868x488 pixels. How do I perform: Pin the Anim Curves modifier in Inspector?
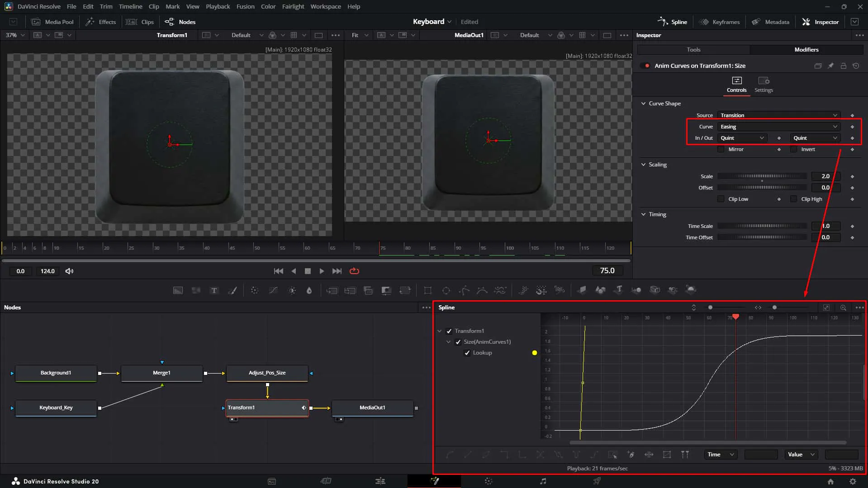(831, 66)
